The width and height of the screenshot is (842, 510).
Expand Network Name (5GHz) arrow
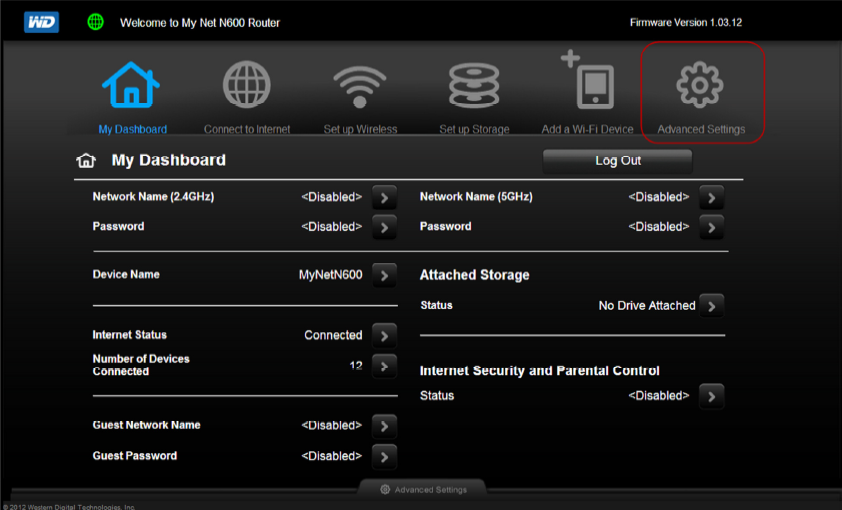(712, 198)
